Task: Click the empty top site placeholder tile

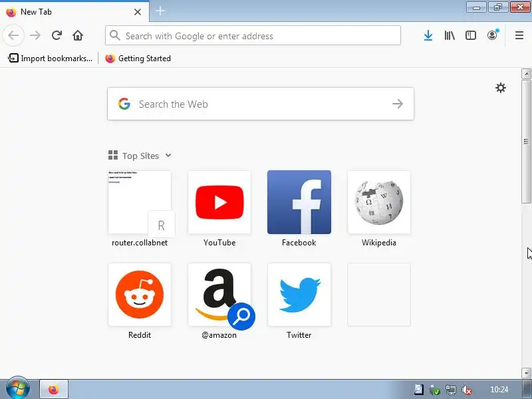Action: (x=379, y=295)
